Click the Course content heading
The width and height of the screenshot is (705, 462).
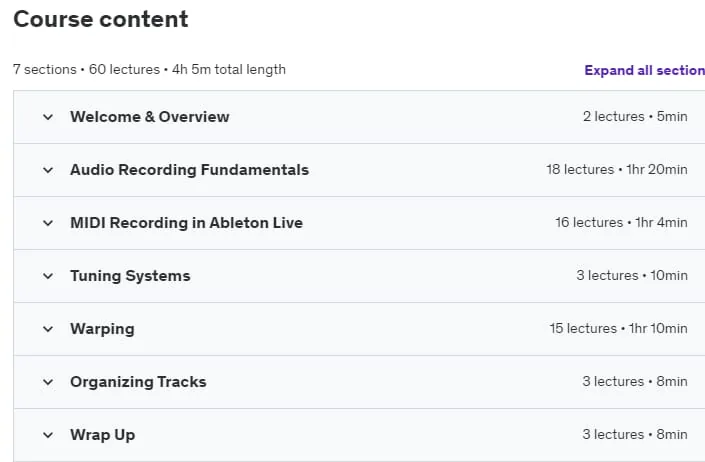point(101,19)
